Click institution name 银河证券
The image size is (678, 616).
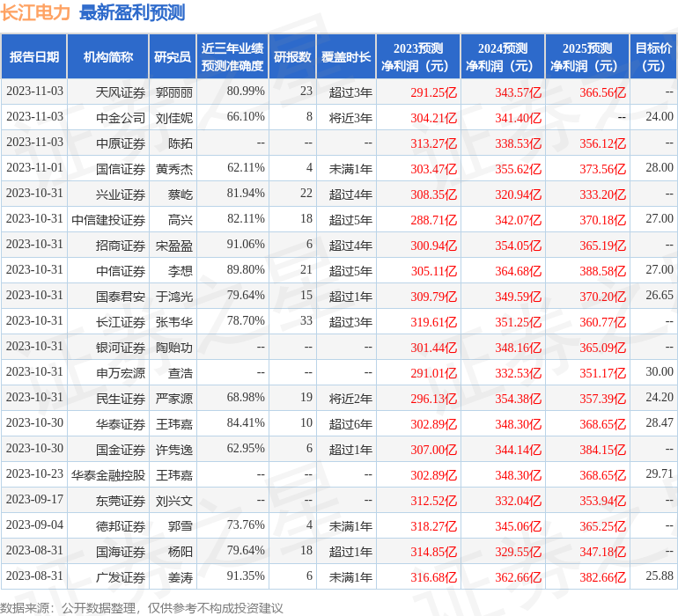click(121, 347)
